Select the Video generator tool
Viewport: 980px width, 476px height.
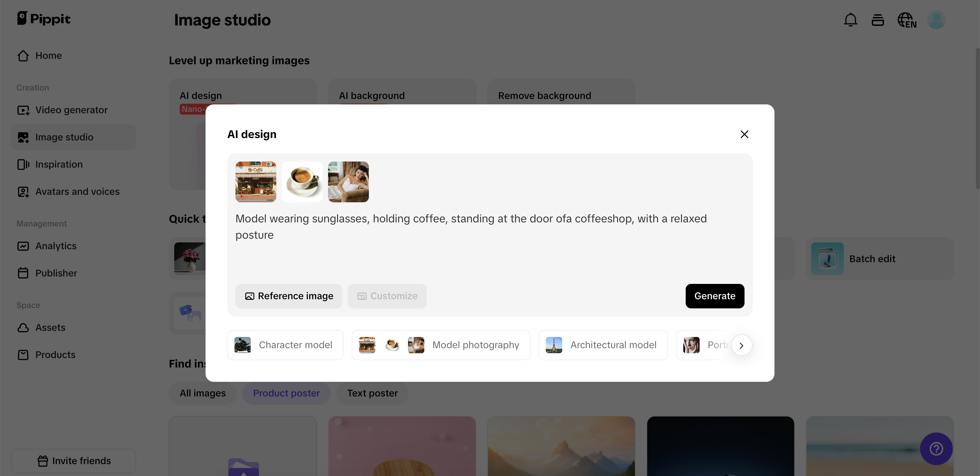pos(71,110)
